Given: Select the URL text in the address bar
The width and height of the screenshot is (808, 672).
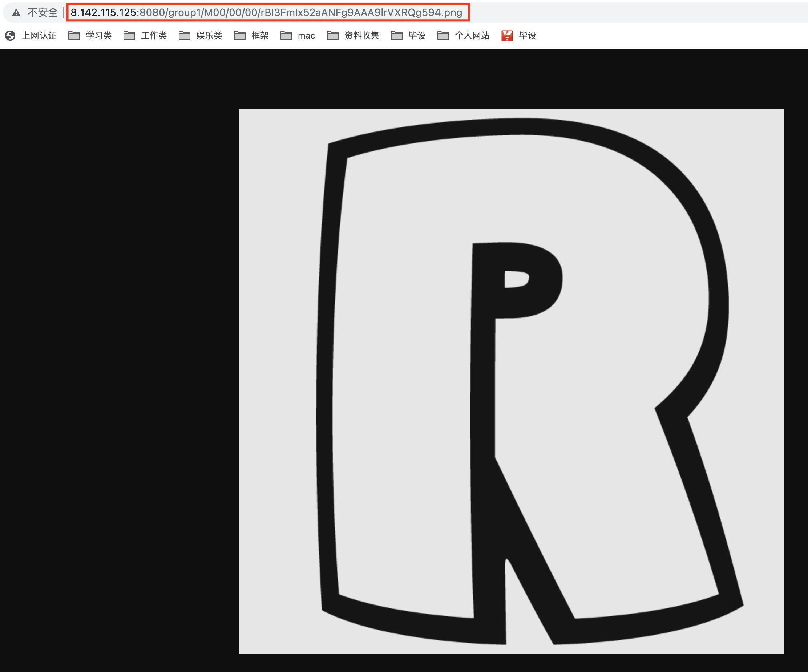Looking at the screenshot, I should point(266,13).
